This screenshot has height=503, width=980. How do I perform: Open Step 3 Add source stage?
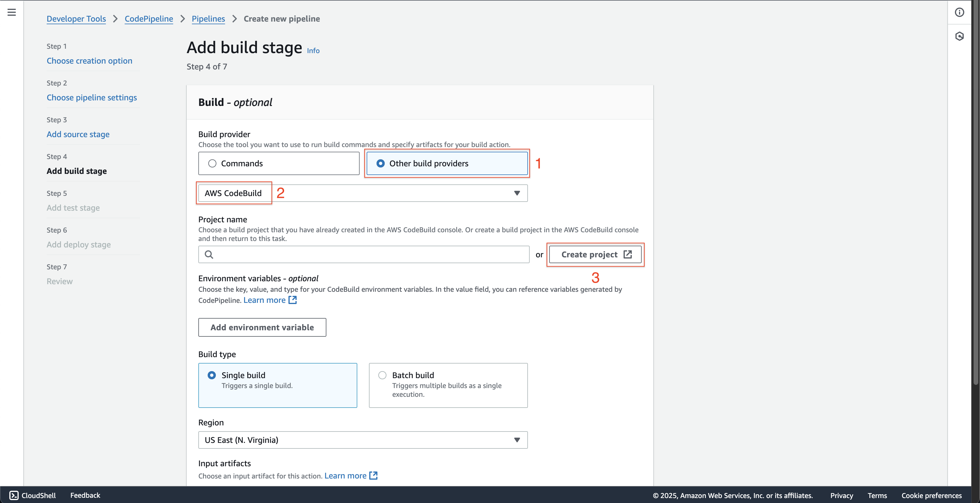[x=78, y=134]
